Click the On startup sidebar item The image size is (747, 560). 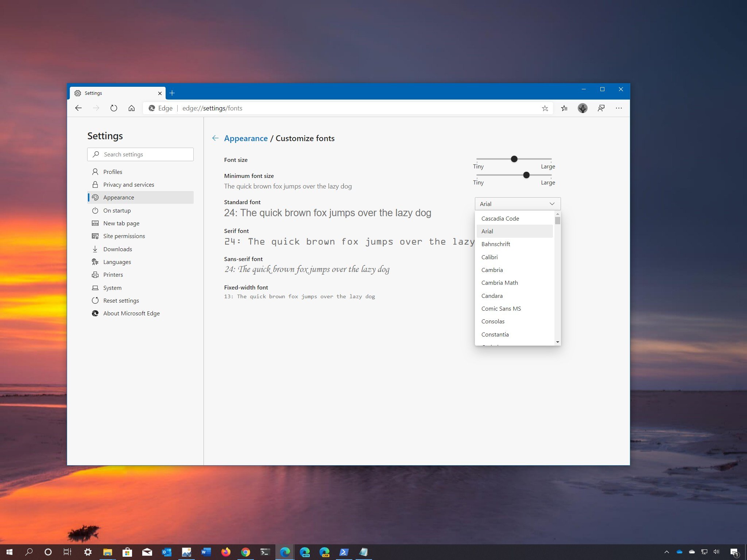pyautogui.click(x=116, y=210)
